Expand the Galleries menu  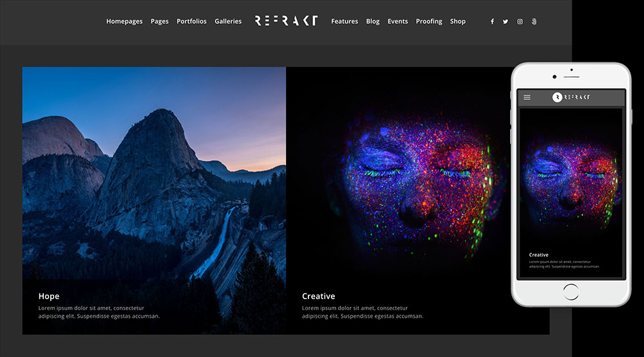tap(228, 21)
